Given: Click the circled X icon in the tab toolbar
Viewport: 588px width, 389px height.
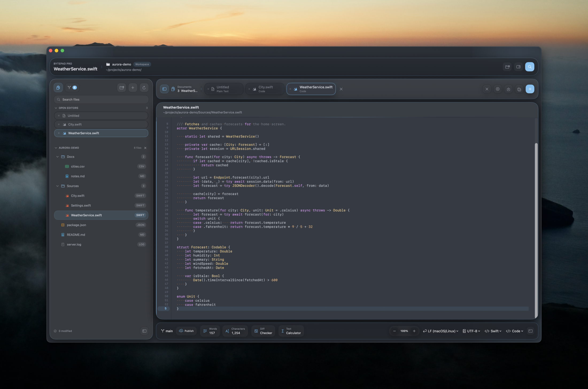Looking at the screenshot, I should tap(497, 89).
